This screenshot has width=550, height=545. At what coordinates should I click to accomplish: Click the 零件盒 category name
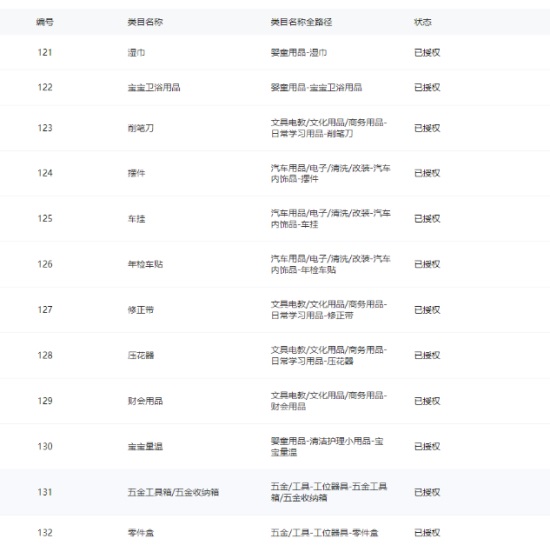coord(141,533)
